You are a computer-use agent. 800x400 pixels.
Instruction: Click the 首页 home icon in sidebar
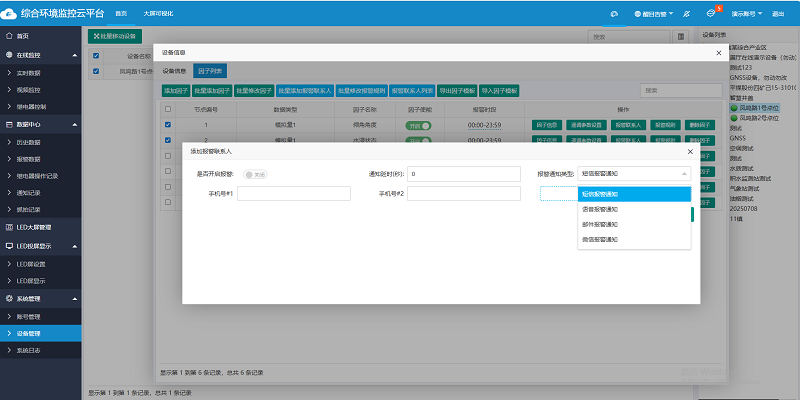(9, 36)
